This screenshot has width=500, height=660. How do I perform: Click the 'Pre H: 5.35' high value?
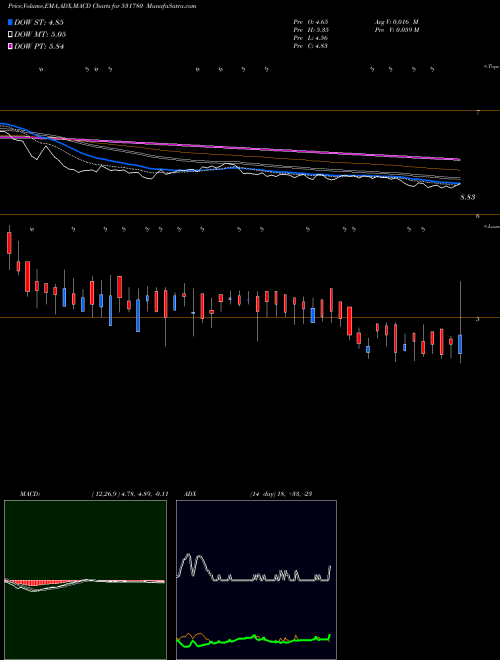click(x=311, y=30)
